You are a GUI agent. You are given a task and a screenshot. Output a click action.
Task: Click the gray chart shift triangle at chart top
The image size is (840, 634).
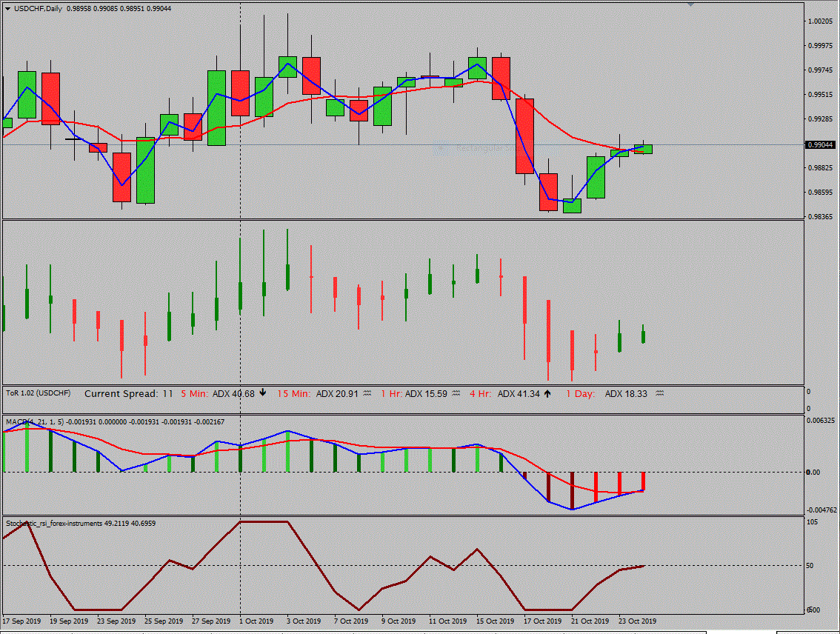[x=690, y=4]
